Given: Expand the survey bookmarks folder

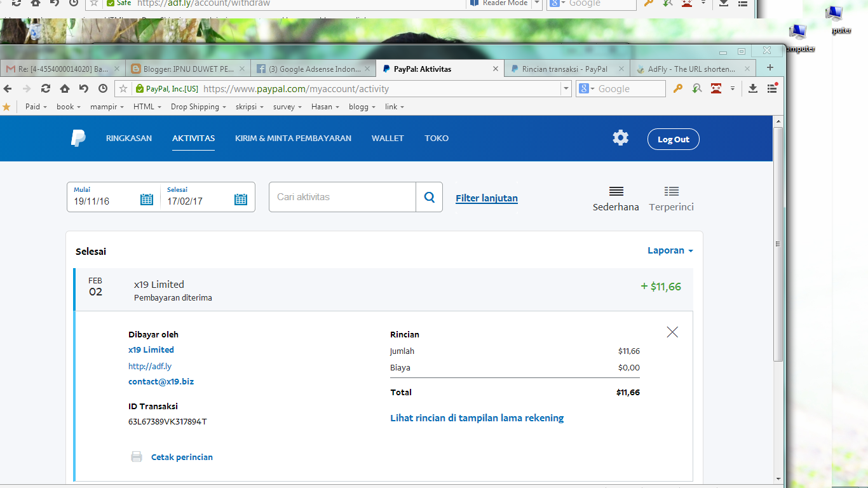Looking at the screenshot, I should coord(287,107).
